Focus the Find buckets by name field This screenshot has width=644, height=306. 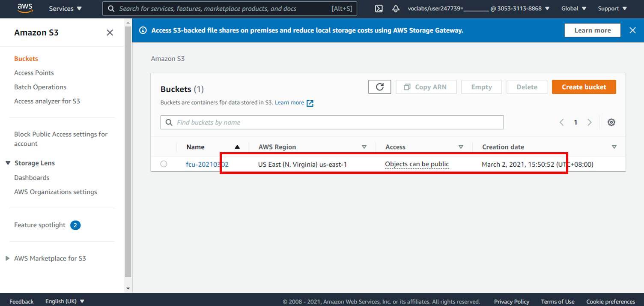click(x=332, y=122)
